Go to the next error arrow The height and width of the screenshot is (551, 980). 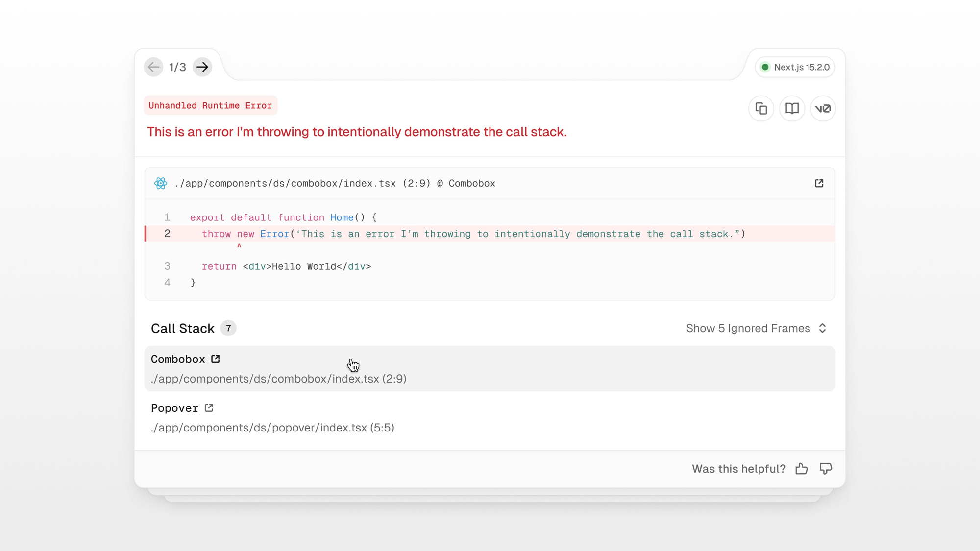tap(202, 67)
